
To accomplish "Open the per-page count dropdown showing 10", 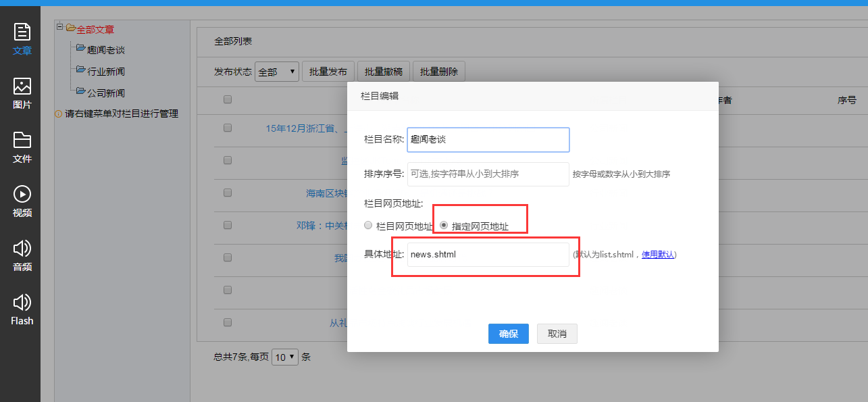I will [284, 357].
